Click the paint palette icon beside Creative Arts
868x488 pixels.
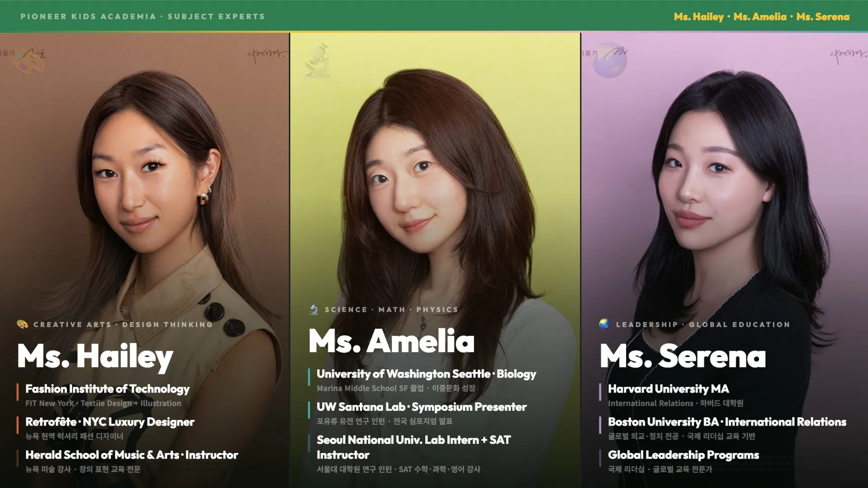pyautogui.click(x=22, y=324)
